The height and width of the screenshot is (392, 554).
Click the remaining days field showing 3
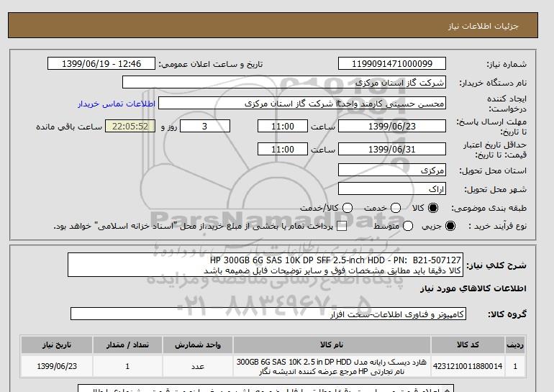pos(205,126)
